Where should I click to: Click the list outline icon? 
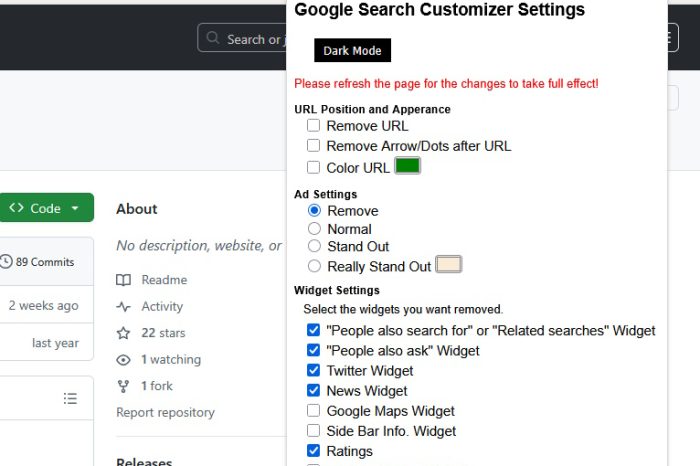pyautogui.click(x=70, y=398)
